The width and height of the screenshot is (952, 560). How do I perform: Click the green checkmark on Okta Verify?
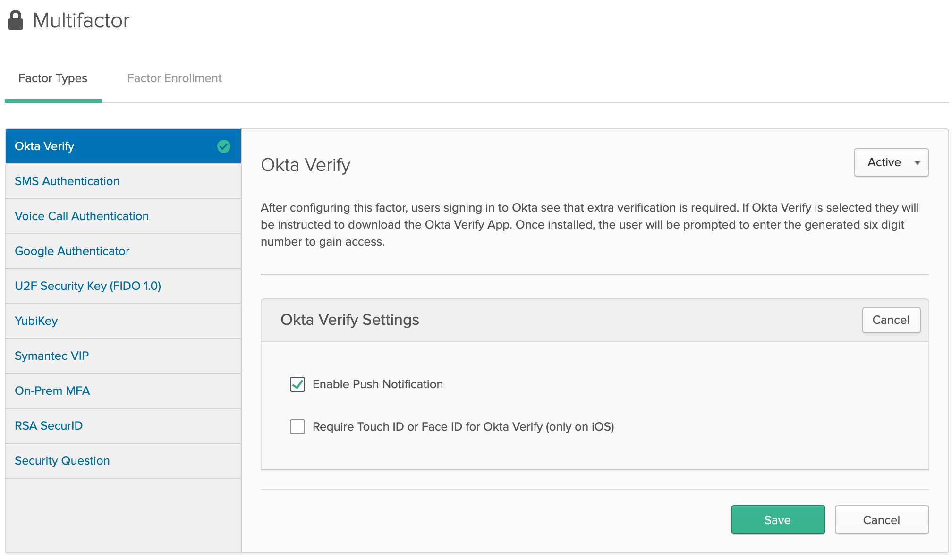(224, 146)
